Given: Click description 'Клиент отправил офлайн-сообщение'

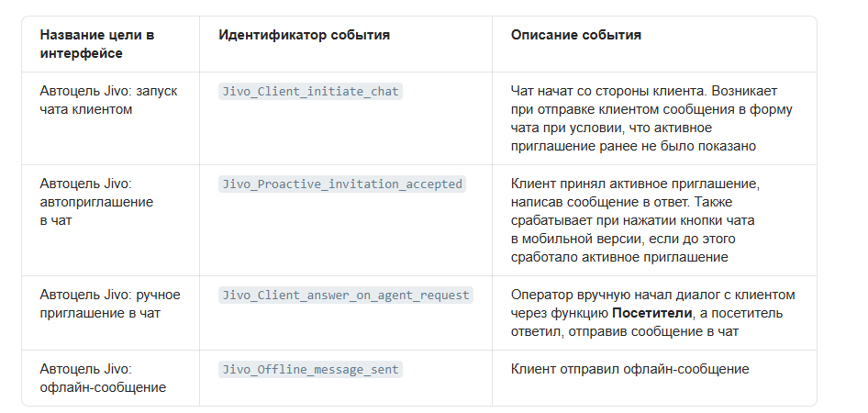Looking at the screenshot, I should pyautogui.click(x=629, y=369).
